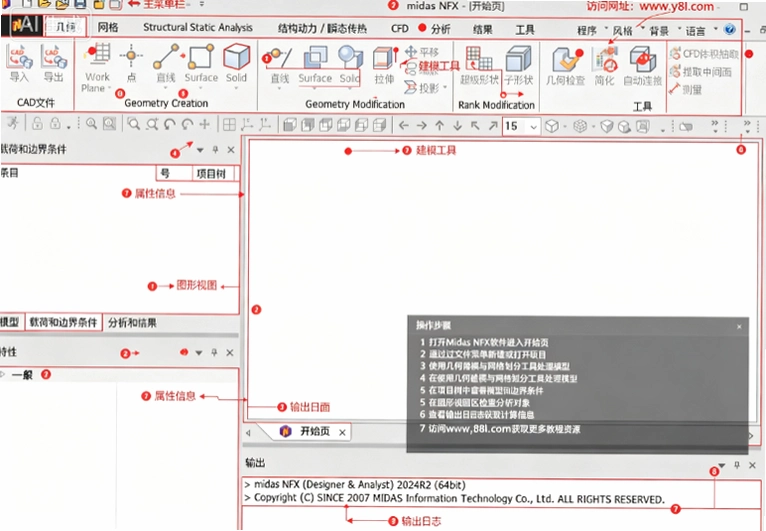Switch to the CFD ribbon tab
This screenshot has height=531, width=766.
(x=400, y=29)
